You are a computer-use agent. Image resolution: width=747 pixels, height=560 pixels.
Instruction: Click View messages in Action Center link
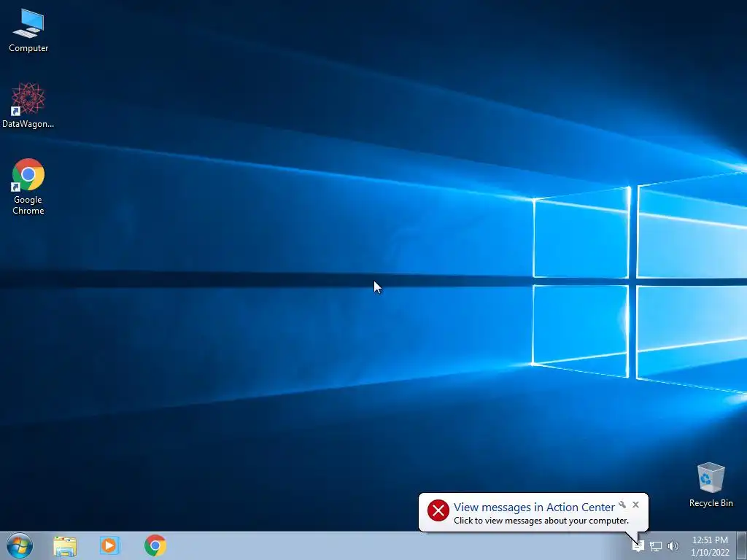tap(534, 507)
